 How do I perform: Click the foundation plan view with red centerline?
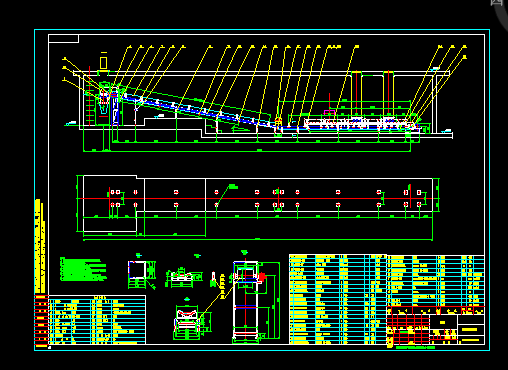tap(258, 207)
